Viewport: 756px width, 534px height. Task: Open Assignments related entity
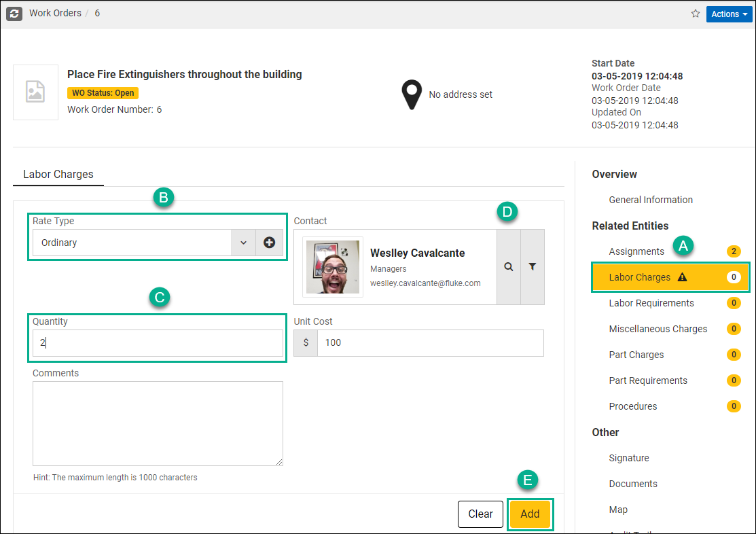636,251
